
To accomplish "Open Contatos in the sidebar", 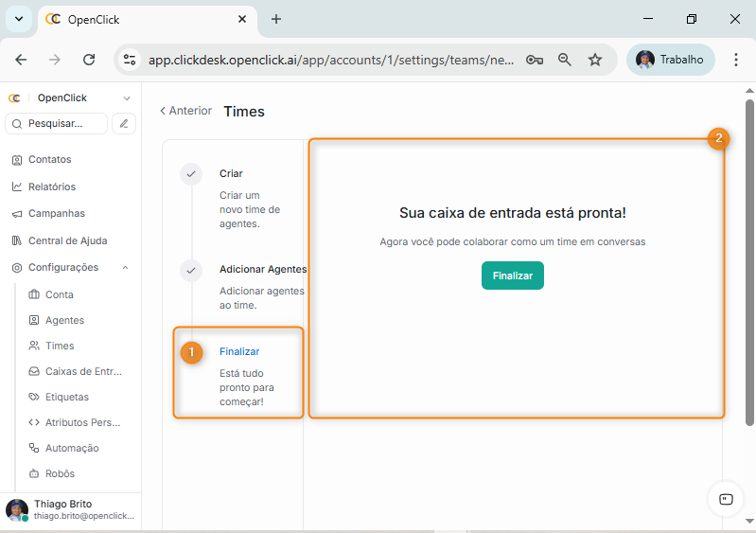I will point(49,159).
